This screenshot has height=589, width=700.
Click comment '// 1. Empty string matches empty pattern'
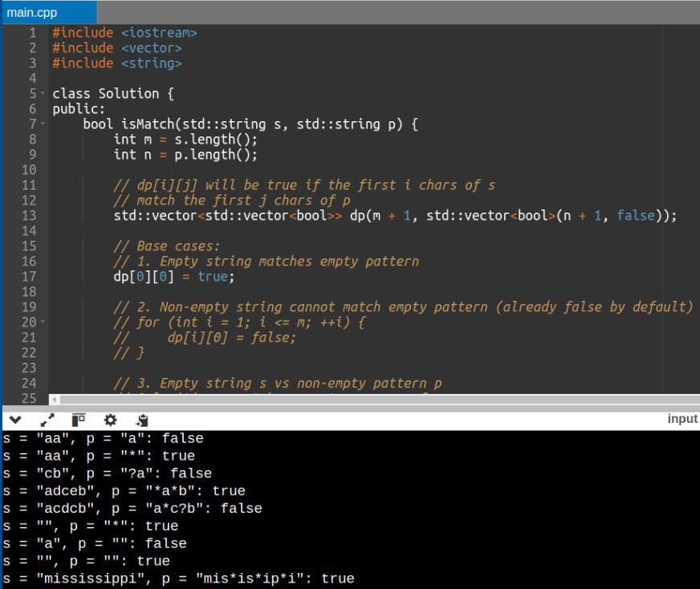[266, 262]
